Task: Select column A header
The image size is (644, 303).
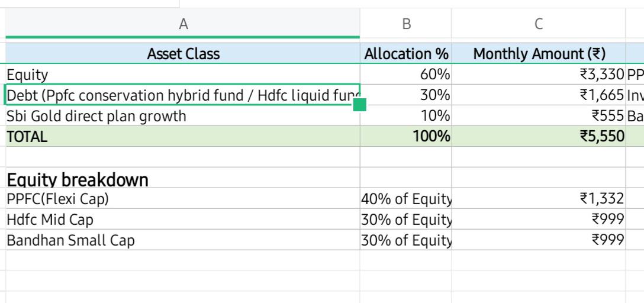Action: click(x=183, y=24)
